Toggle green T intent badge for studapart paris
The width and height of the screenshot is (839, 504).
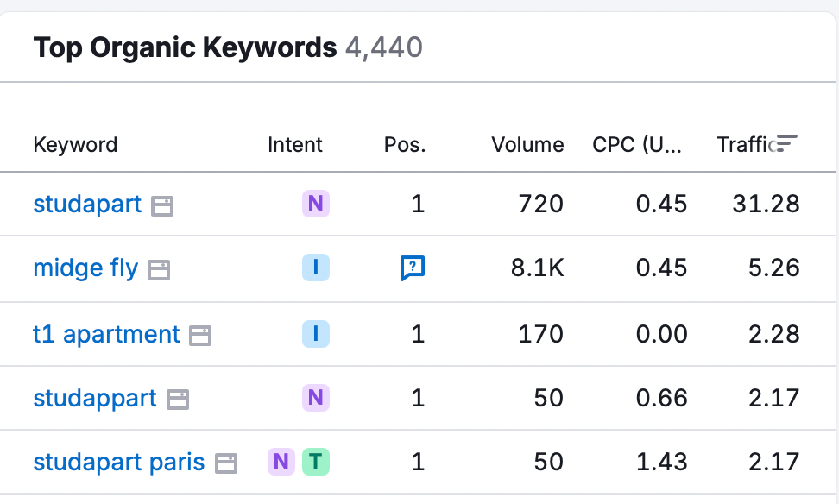[x=316, y=463]
